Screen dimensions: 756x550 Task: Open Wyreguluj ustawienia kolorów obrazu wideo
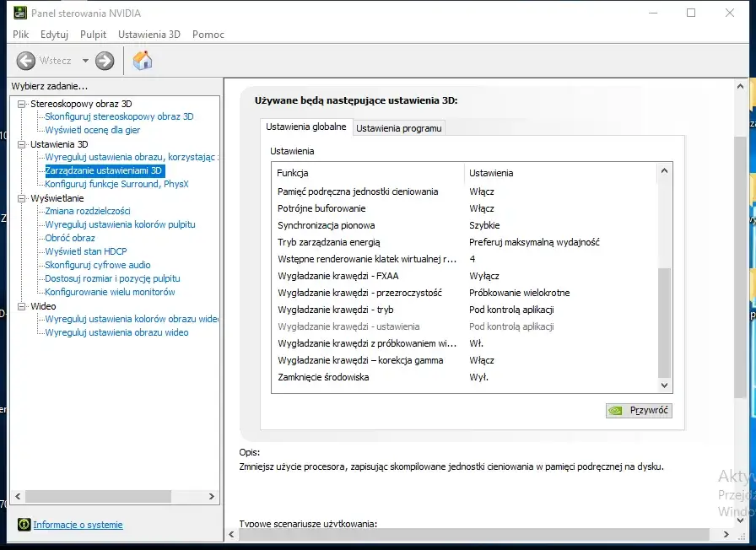(131, 319)
